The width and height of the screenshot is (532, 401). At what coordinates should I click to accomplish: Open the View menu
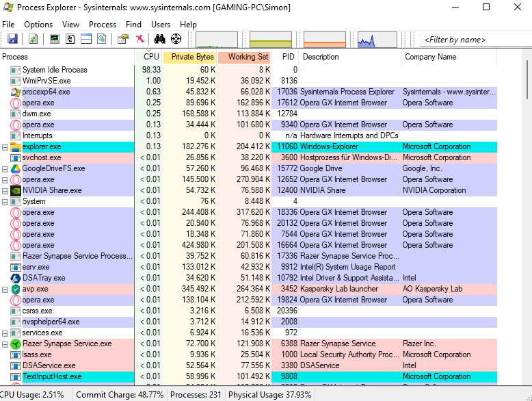click(x=70, y=25)
